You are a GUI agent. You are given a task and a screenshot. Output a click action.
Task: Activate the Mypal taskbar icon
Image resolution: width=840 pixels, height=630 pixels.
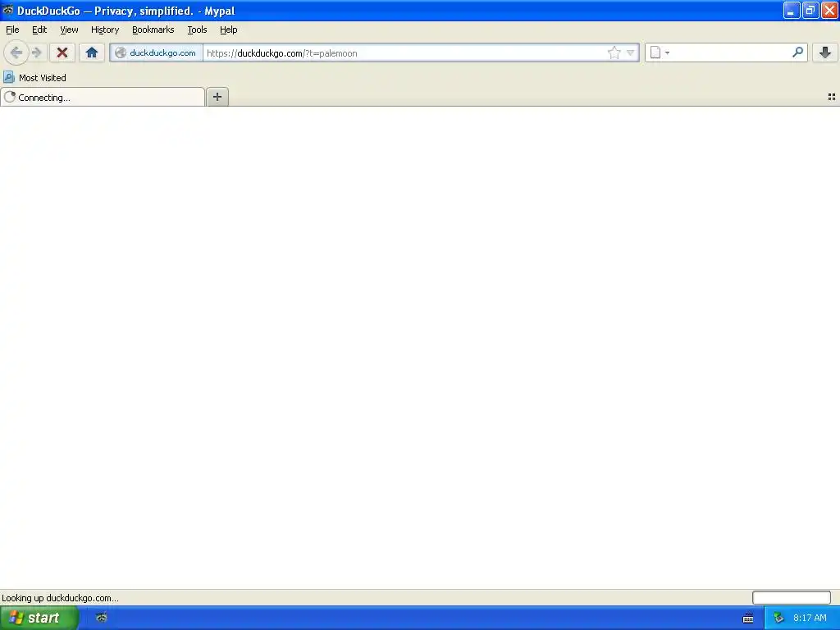(101, 618)
